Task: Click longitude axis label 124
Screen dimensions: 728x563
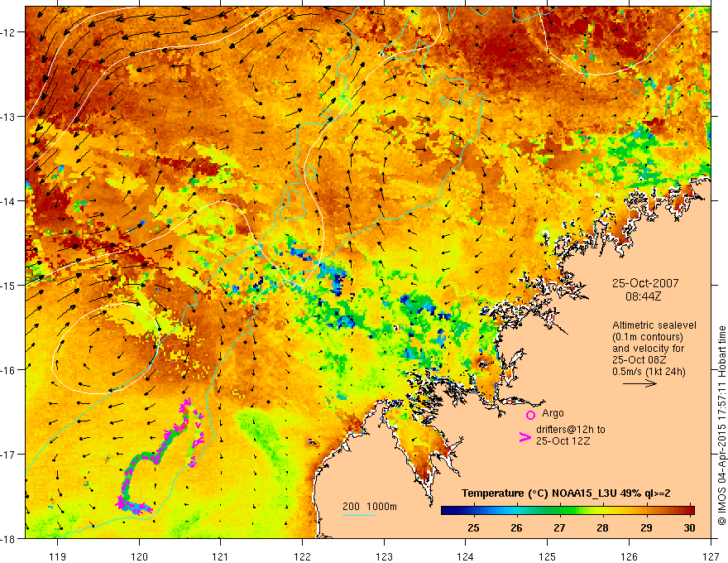Action: pos(466,557)
